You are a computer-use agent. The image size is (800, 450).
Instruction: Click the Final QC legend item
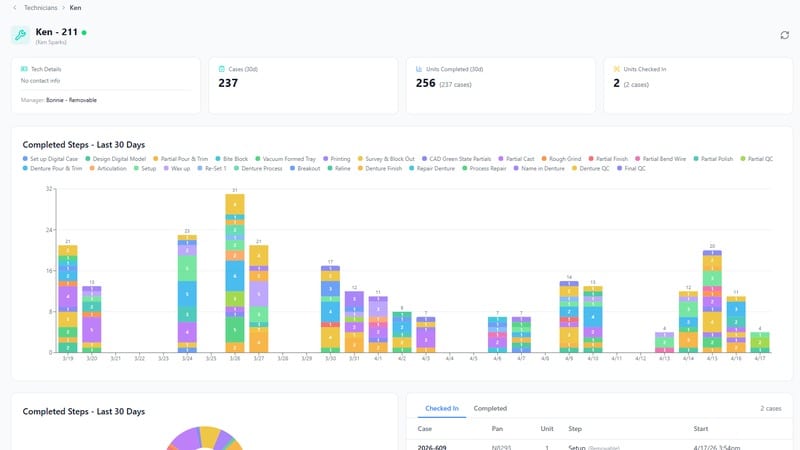pos(631,168)
